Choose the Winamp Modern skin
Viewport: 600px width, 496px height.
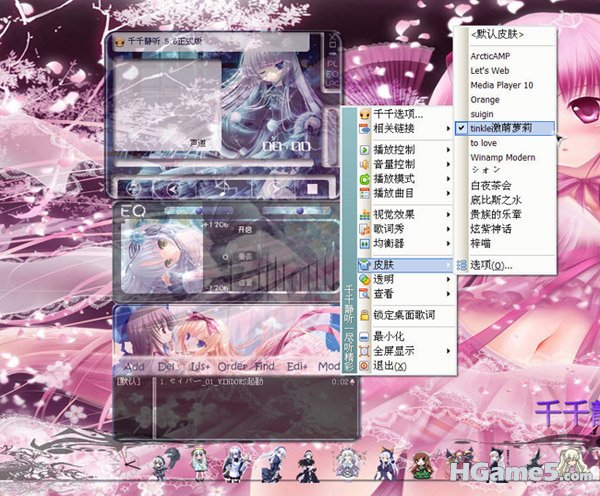[x=503, y=157]
